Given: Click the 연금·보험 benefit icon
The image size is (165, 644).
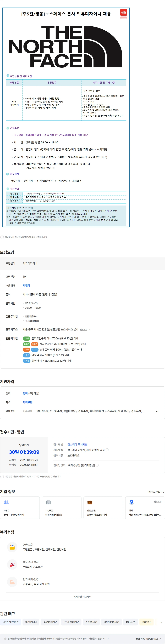Looking at the screenshot, I should tap(12, 547).
